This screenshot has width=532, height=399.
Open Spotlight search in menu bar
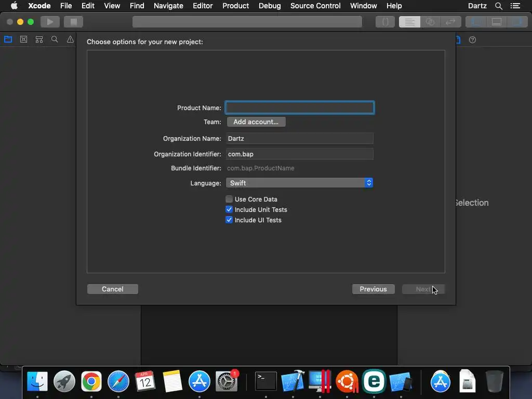click(x=498, y=6)
